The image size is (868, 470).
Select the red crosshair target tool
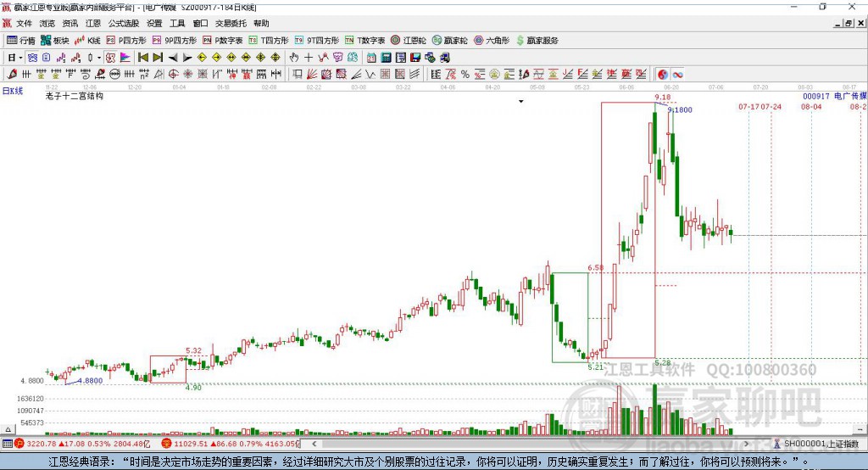[173, 75]
